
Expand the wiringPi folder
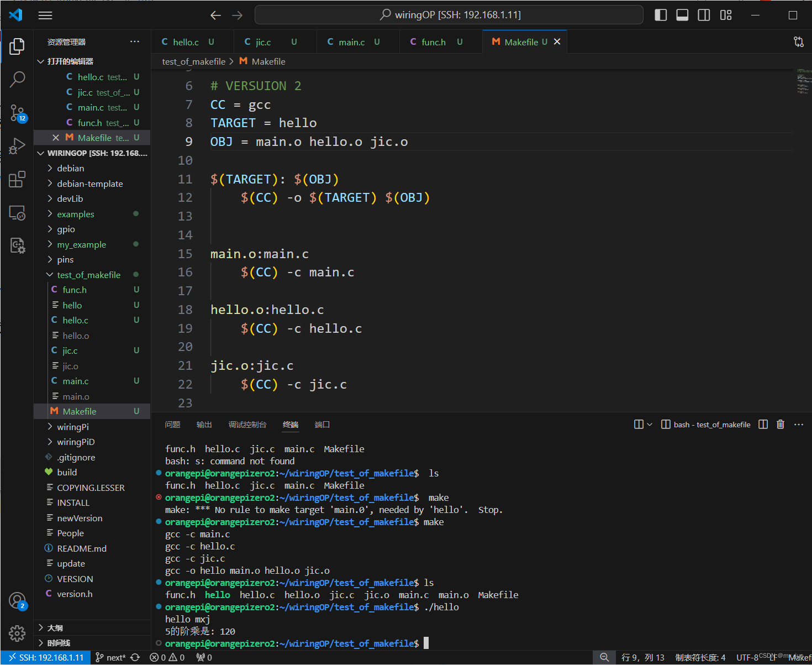pyautogui.click(x=92, y=427)
